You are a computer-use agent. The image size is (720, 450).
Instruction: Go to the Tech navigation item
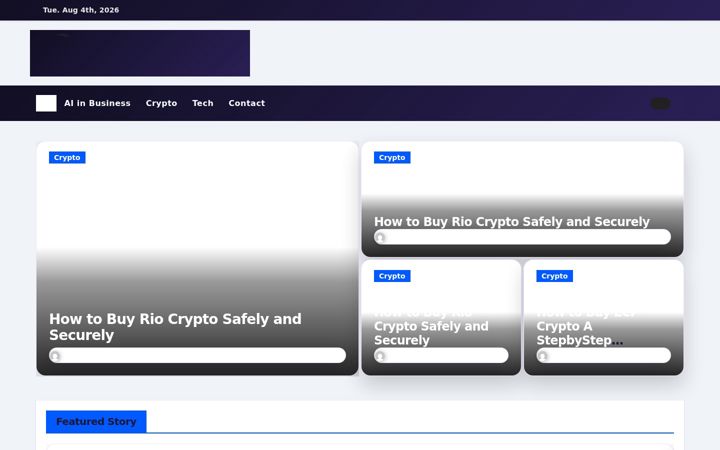pos(202,103)
